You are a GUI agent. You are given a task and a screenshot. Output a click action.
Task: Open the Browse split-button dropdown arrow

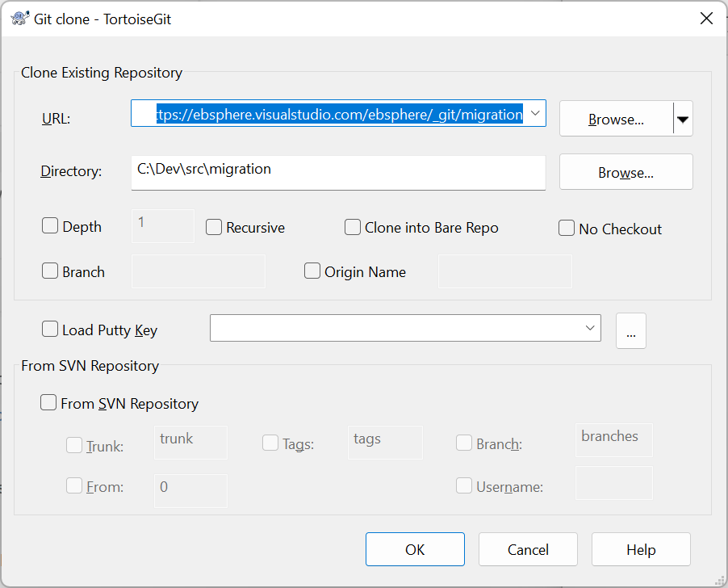click(683, 119)
